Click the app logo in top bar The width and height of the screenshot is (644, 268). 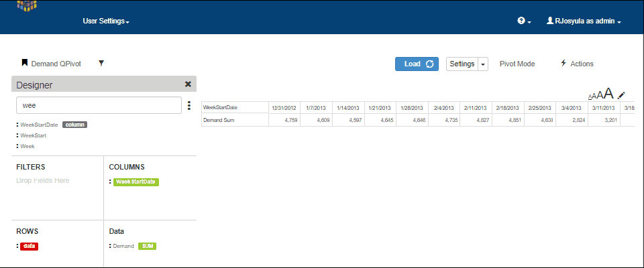coord(27,6)
